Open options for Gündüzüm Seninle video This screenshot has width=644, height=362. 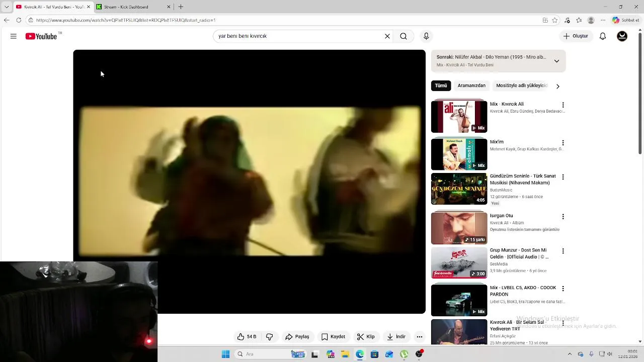coord(563,177)
